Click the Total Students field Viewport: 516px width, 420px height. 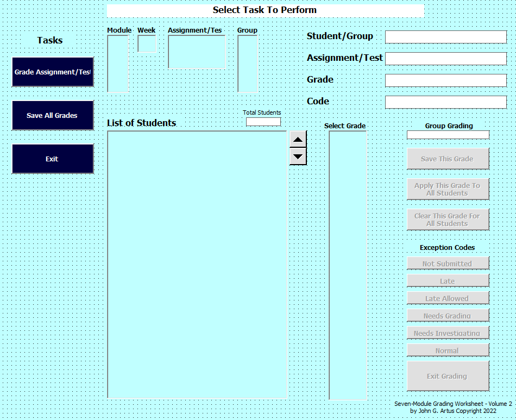(x=263, y=122)
